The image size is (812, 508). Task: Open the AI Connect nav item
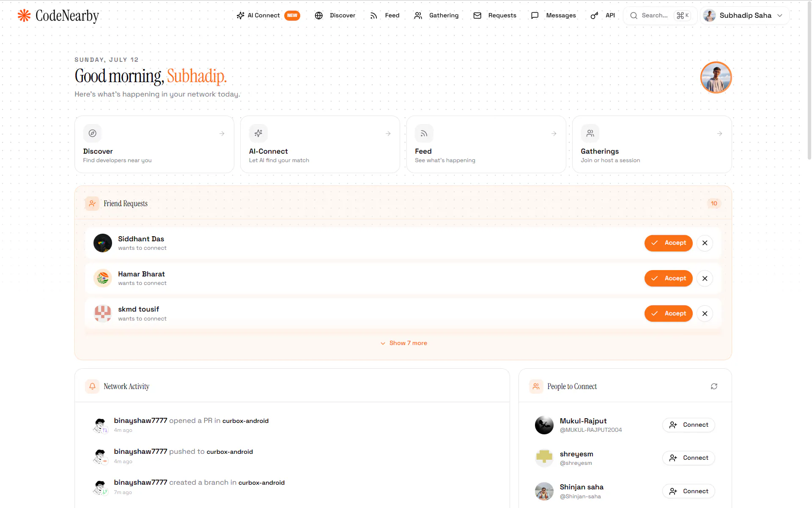pos(268,16)
